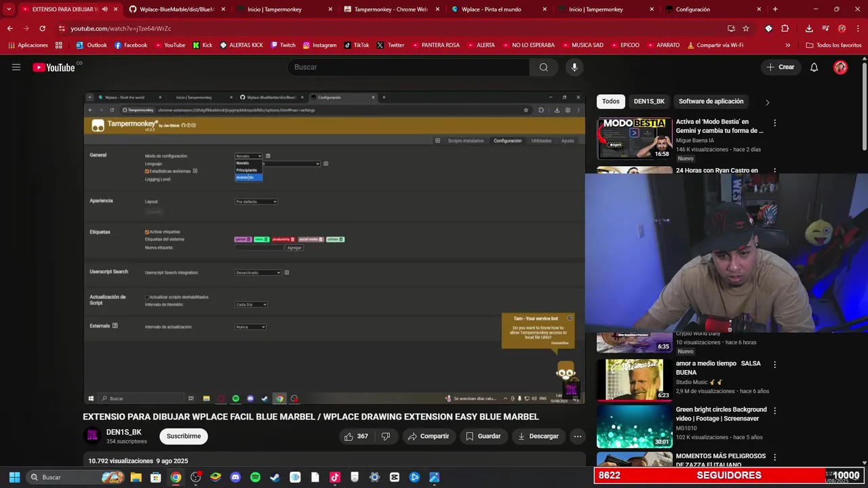Open Todos los favoritos folder
This screenshot has height=488, width=868.
[x=833, y=45]
